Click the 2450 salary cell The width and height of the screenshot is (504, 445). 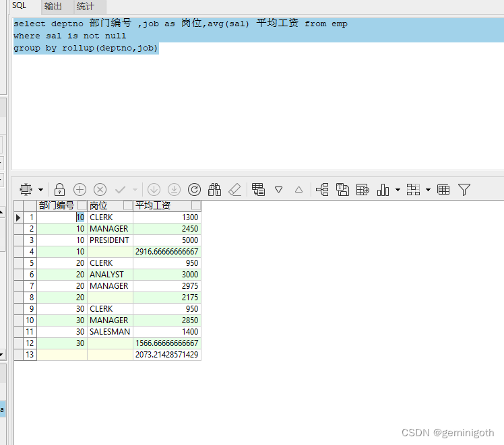point(167,229)
